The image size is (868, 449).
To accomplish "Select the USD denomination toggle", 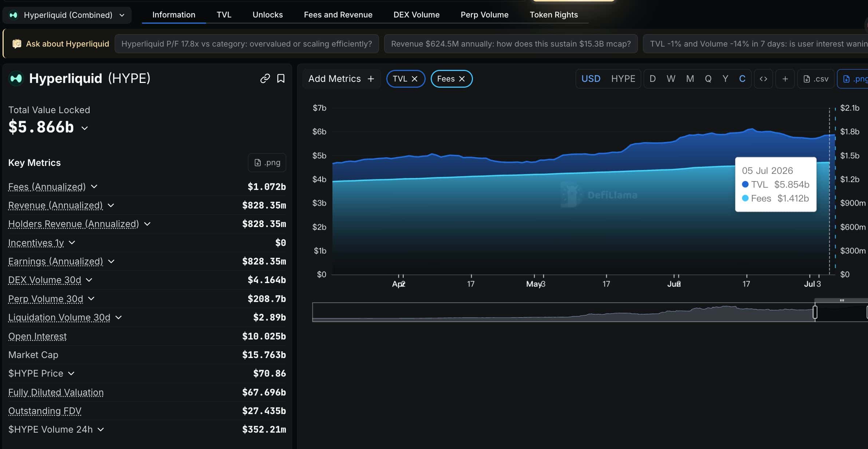I will 591,79.
